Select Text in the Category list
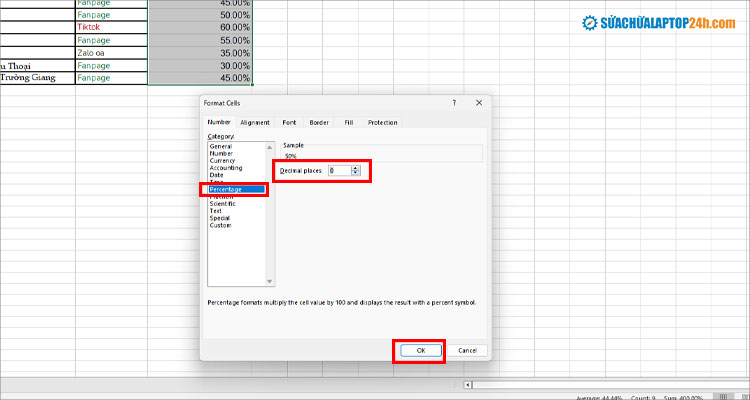This screenshot has width=750, height=400. pos(215,211)
